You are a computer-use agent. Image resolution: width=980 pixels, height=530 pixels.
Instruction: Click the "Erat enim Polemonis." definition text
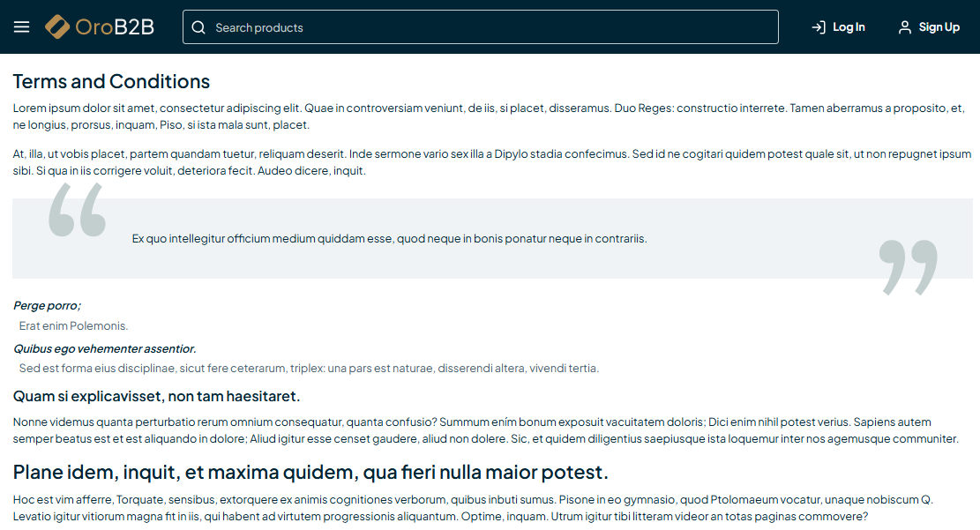(x=73, y=325)
